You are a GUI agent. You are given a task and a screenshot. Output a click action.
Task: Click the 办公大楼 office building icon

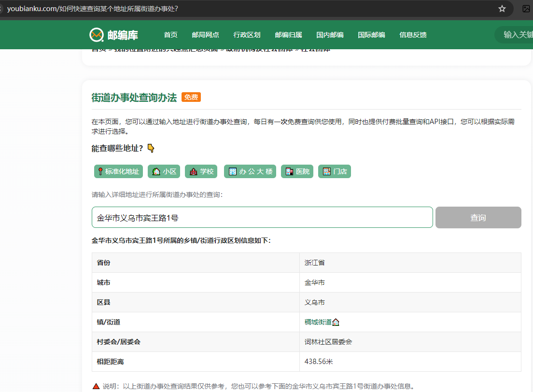232,171
